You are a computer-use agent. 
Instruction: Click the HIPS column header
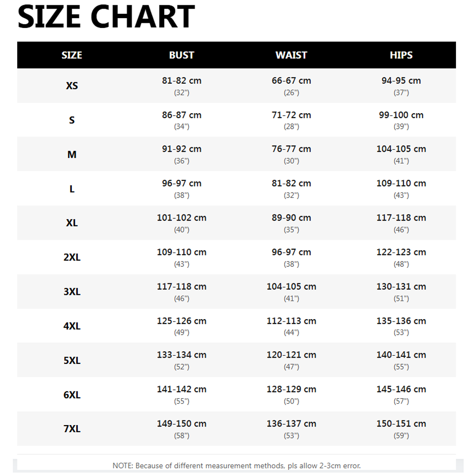point(401,55)
